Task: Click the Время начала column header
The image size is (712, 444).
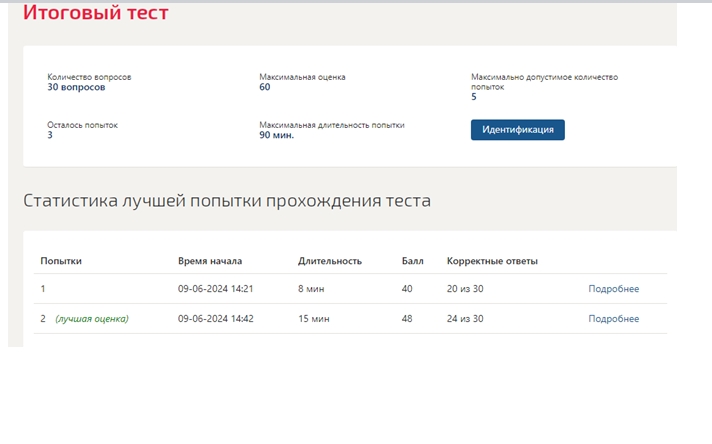Action: [x=210, y=261]
